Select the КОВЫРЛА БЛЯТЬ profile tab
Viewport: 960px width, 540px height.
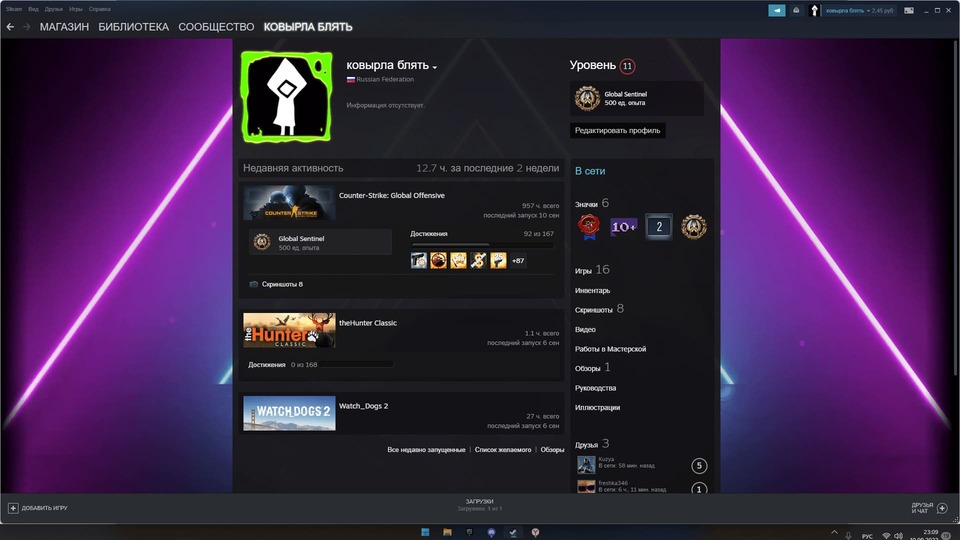[308, 27]
